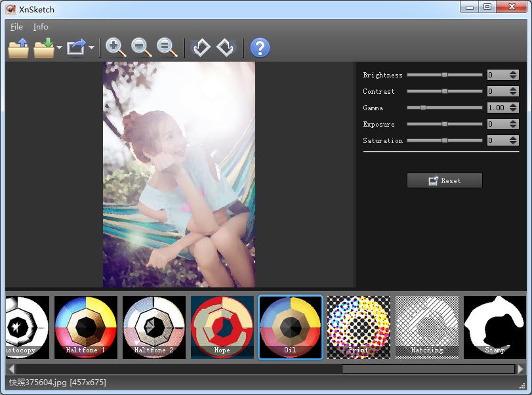
Task: Click the Undo diamond arrow icon
Action: point(201,47)
